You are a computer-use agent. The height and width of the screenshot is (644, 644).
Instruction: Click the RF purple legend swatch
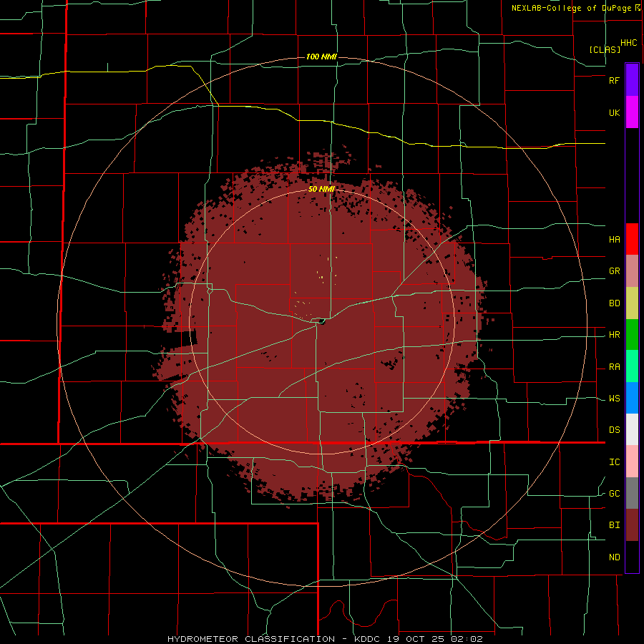pos(632,80)
